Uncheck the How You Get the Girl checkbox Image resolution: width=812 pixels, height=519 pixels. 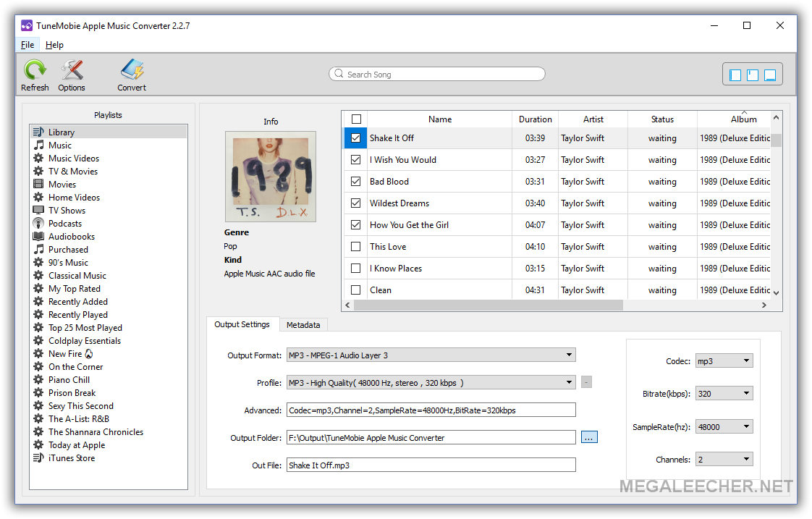[356, 225]
